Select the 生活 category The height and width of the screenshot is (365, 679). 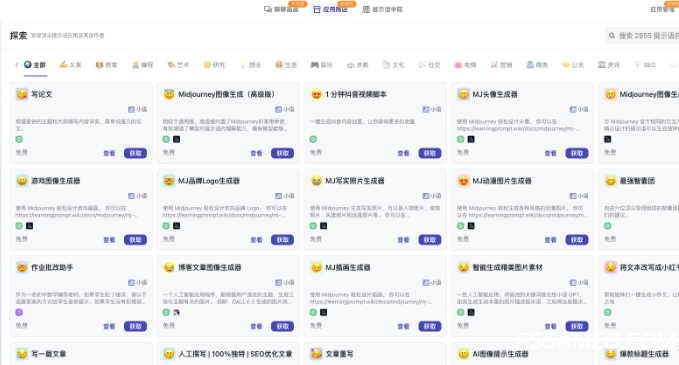point(286,65)
